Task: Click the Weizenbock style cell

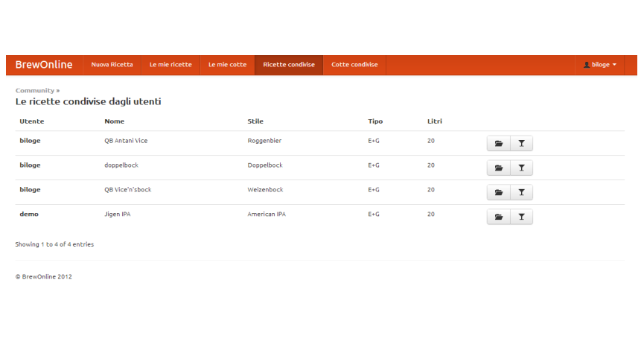Action: point(265,189)
